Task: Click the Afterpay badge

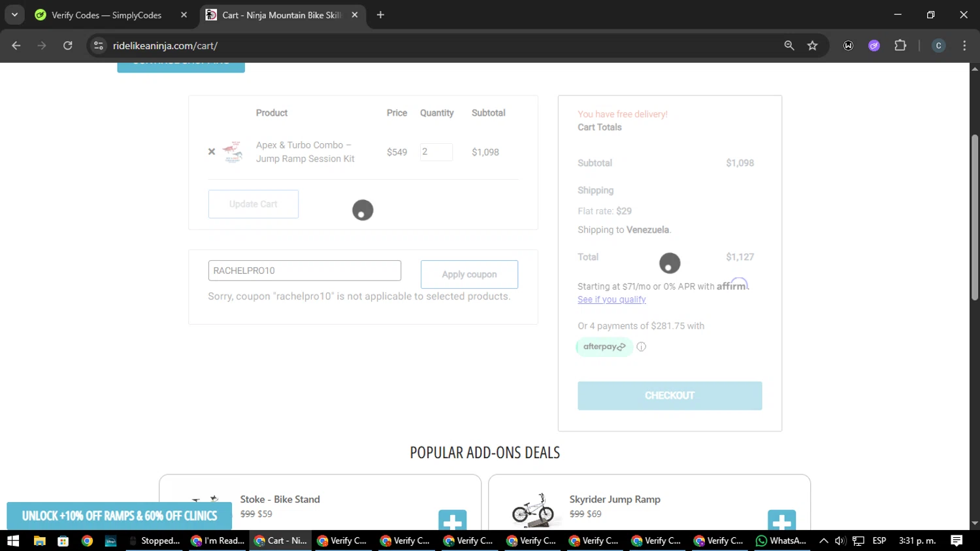Action: [604, 346]
